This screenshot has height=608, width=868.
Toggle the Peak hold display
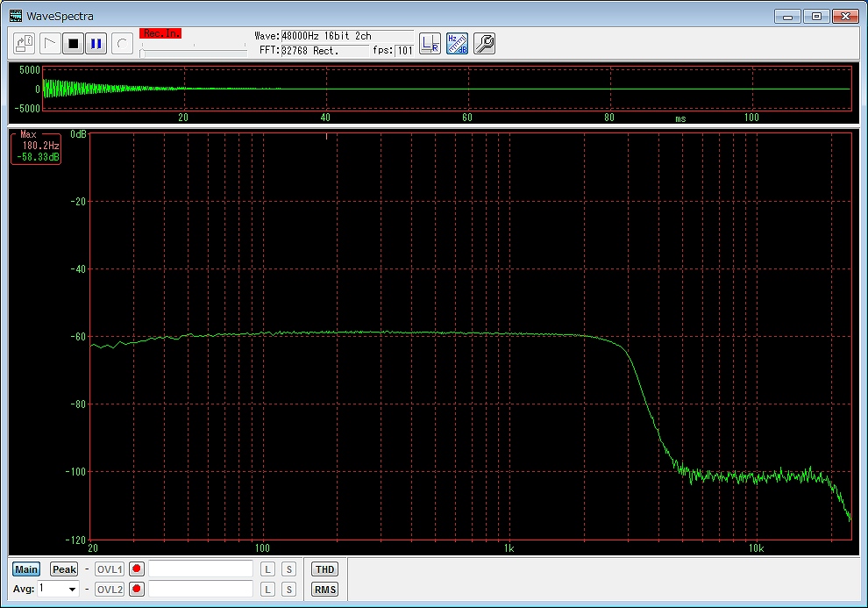tap(64, 569)
